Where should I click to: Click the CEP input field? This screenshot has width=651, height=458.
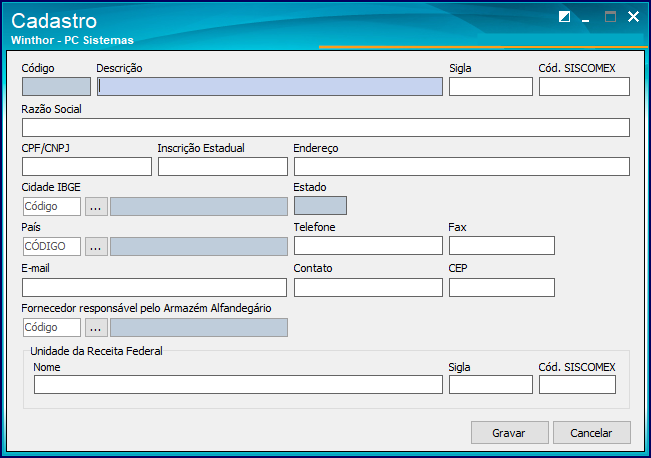502,287
